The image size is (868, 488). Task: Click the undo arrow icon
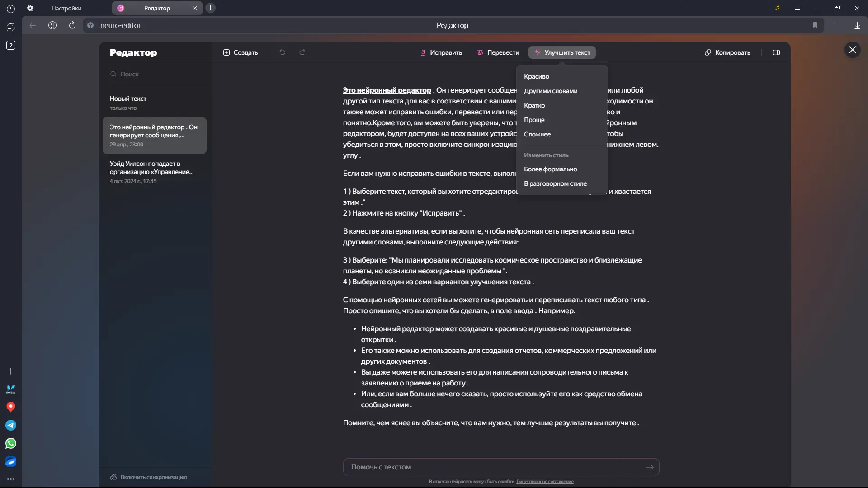283,52
